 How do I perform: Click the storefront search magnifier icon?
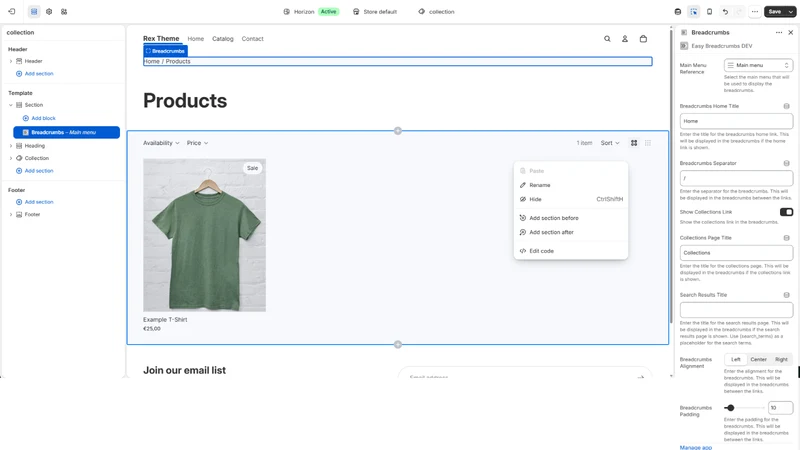coord(607,39)
